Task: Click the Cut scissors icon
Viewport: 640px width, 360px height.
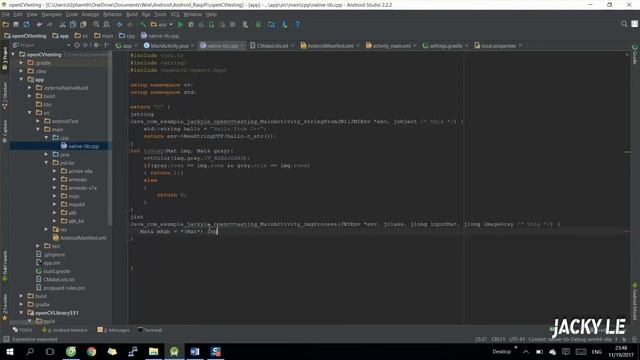Action: tap(62, 24)
